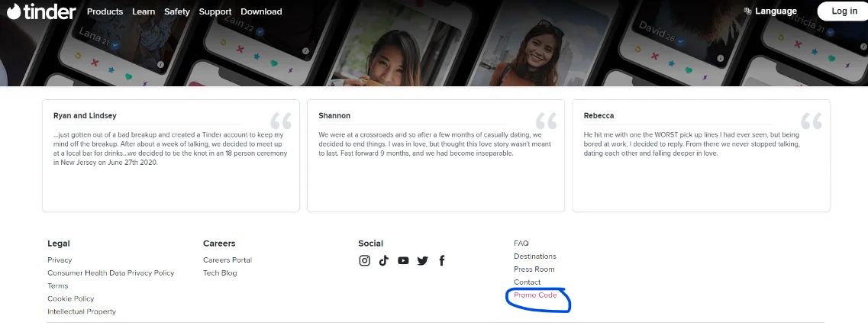Open the Learn menu
Image resolution: width=868 pixels, height=329 pixels.
point(144,11)
